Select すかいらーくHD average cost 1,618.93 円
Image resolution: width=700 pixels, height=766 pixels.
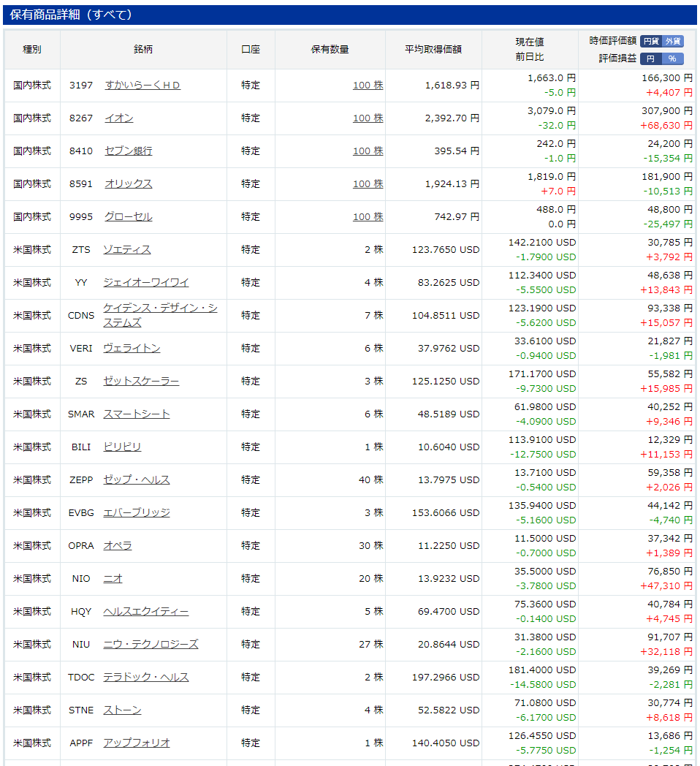point(452,85)
